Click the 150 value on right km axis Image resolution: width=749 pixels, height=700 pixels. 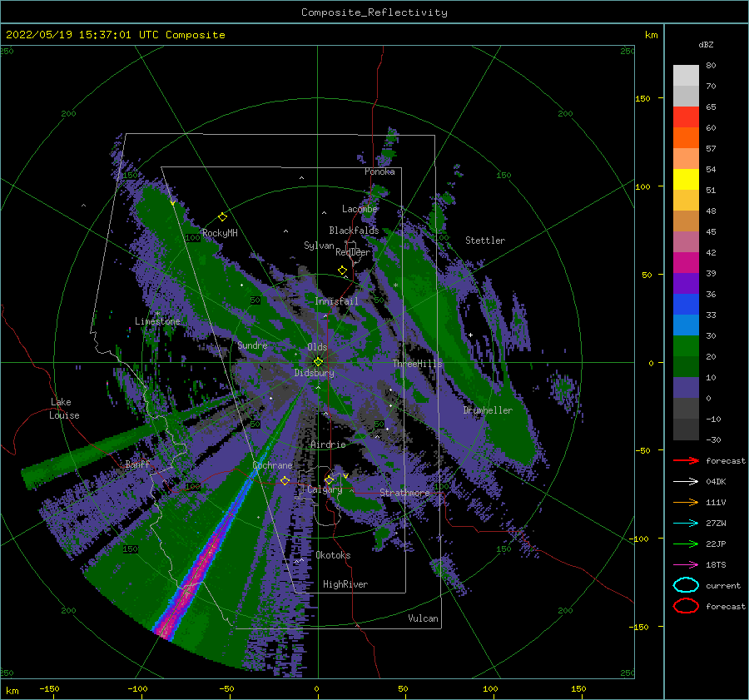[x=642, y=98]
